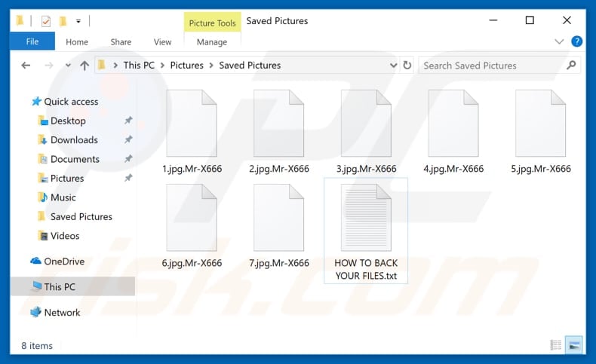Expand the chevron after This PC breadcrumb
Screen dimensions: 596x364
click(x=162, y=66)
